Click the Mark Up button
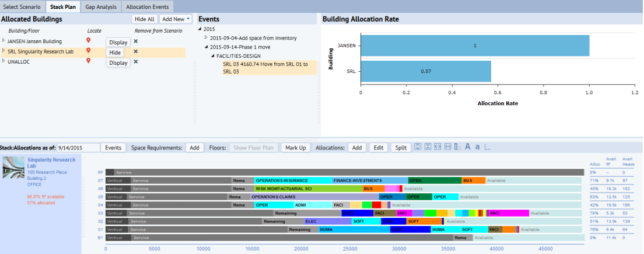 pyautogui.click(x=295, y=148)
